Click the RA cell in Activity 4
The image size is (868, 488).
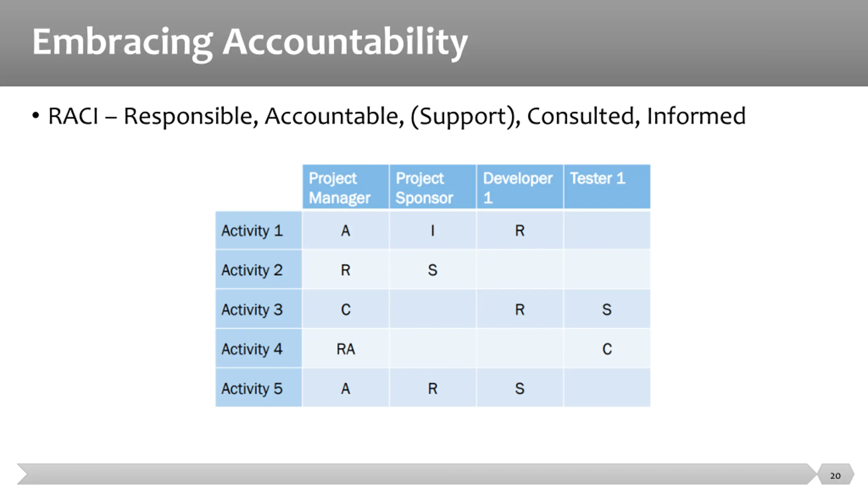(346, 349)
